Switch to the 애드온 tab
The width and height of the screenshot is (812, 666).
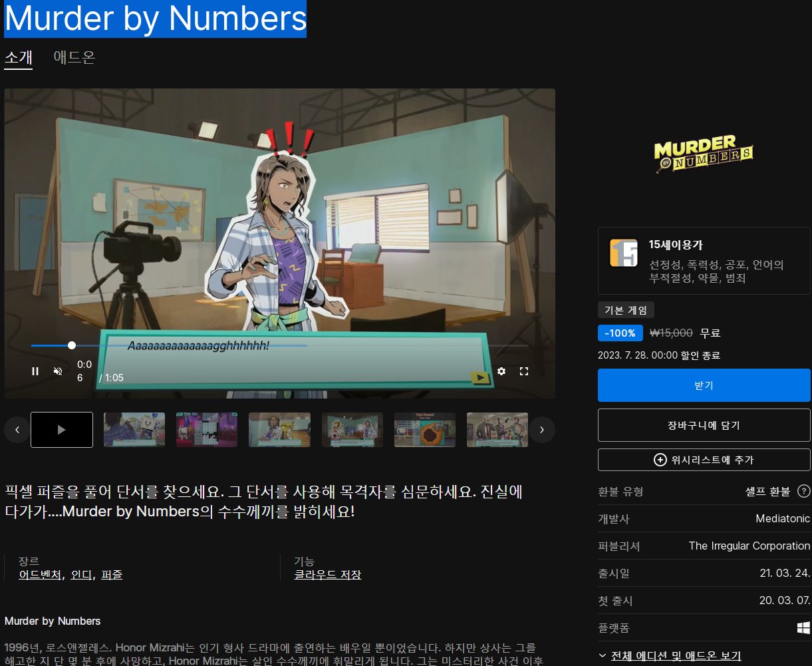(74, 57)
